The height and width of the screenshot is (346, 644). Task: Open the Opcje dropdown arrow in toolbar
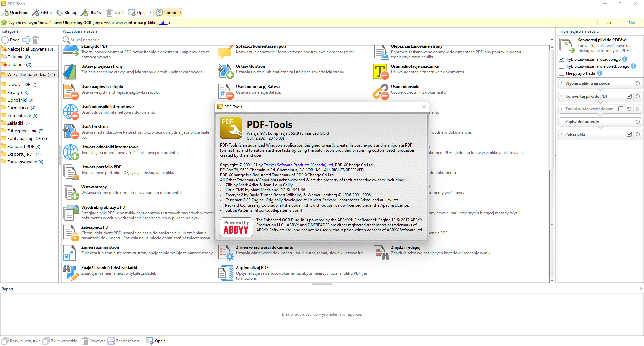pyautogui.click(x=150, y=13)
